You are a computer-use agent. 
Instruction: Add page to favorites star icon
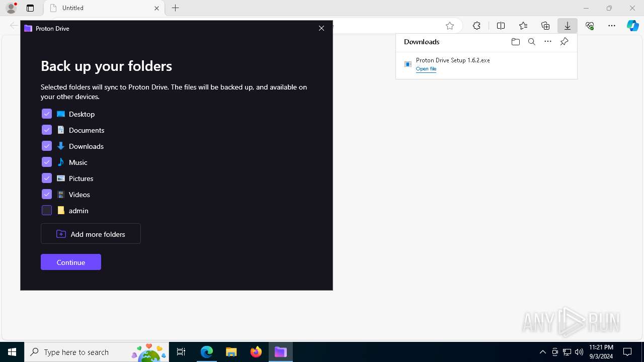pos(450,26)
